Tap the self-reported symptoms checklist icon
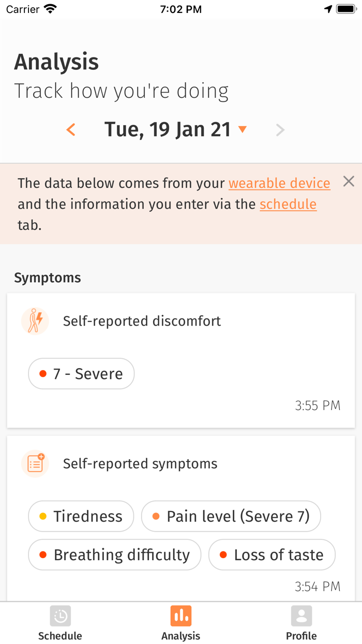This screenshot has width=362, height=644. tap(35, 464)
